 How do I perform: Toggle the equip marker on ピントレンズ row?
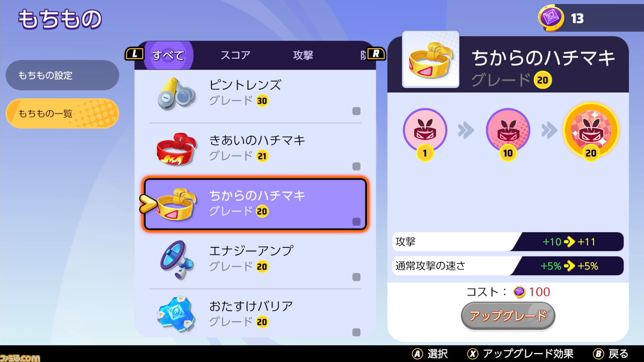click(356, 111)
